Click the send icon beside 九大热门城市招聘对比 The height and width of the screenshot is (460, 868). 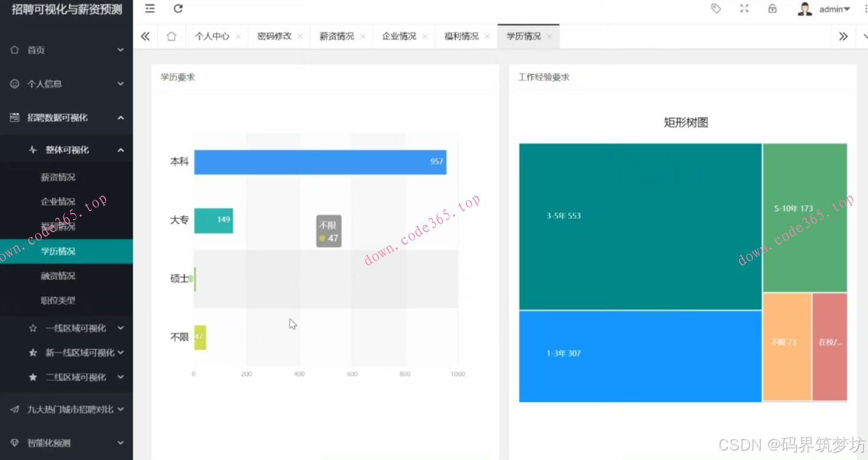click(14, 409)
